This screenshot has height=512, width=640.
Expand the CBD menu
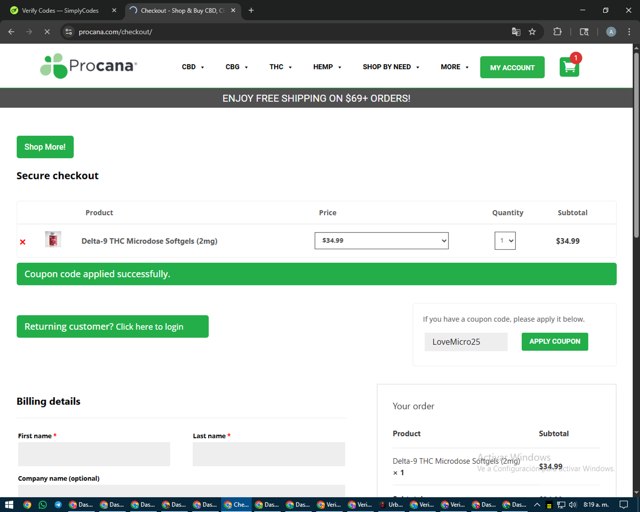coord(193,67)
